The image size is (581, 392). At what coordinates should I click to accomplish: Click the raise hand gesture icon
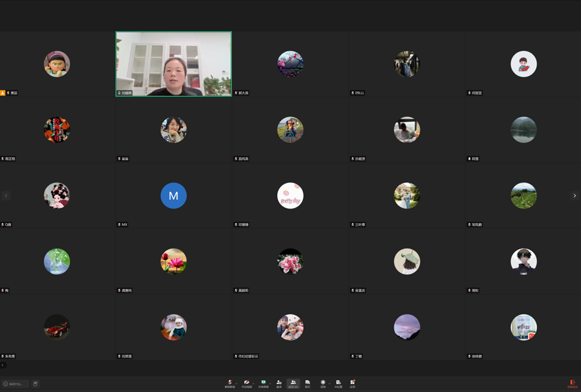pyautogui.click(x=35, y=384)
